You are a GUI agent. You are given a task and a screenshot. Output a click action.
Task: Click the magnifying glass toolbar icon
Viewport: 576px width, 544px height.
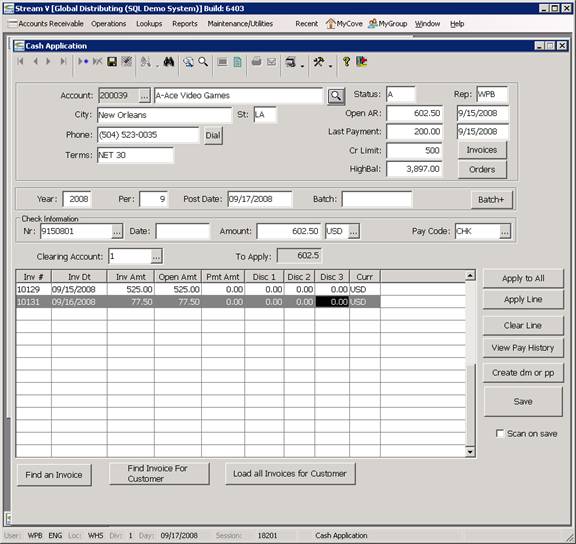tap(203, 62)
